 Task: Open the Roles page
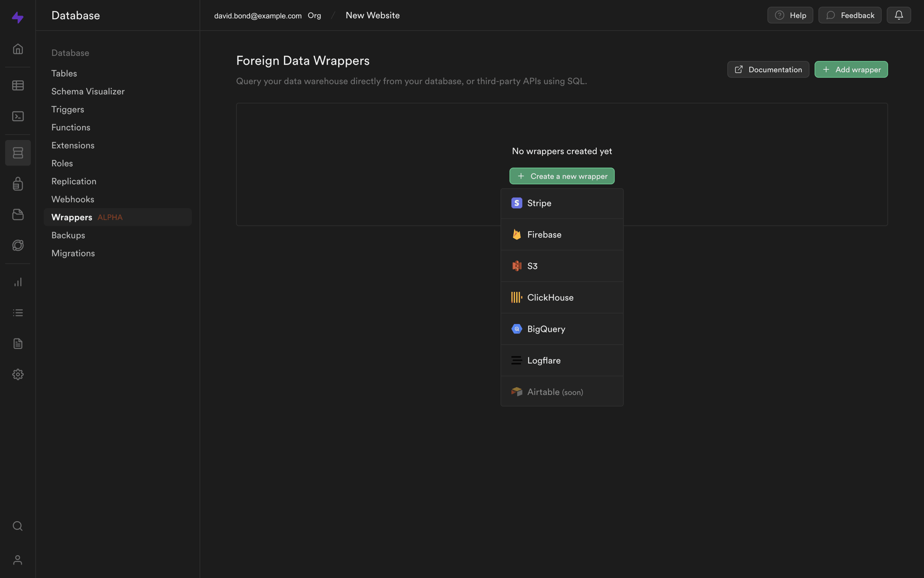62,163
